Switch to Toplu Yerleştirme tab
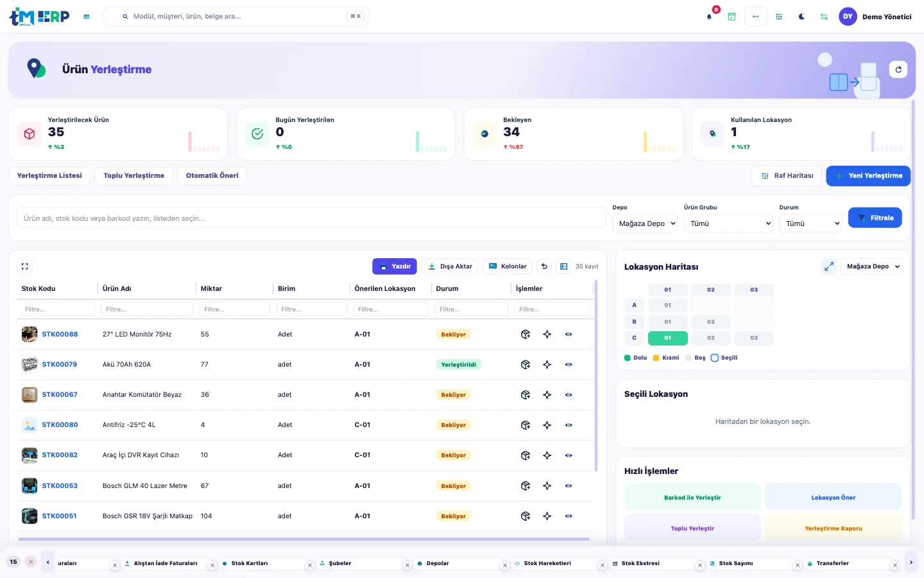This screenshot has height=578, width=924. tap(134, 176)
